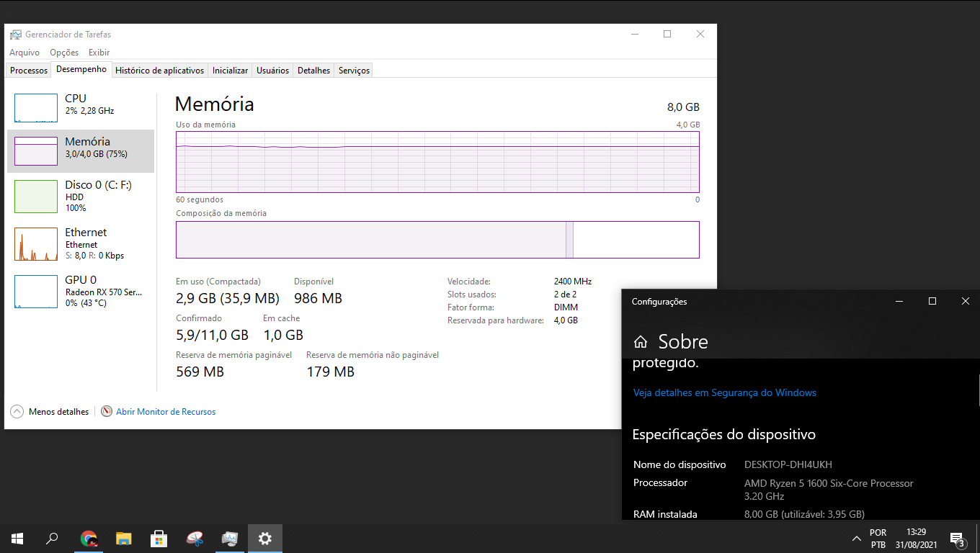The width and height of the screenshot is (980, 553).
Task: Open the Opções menu
Action: [x=64, y=53]
